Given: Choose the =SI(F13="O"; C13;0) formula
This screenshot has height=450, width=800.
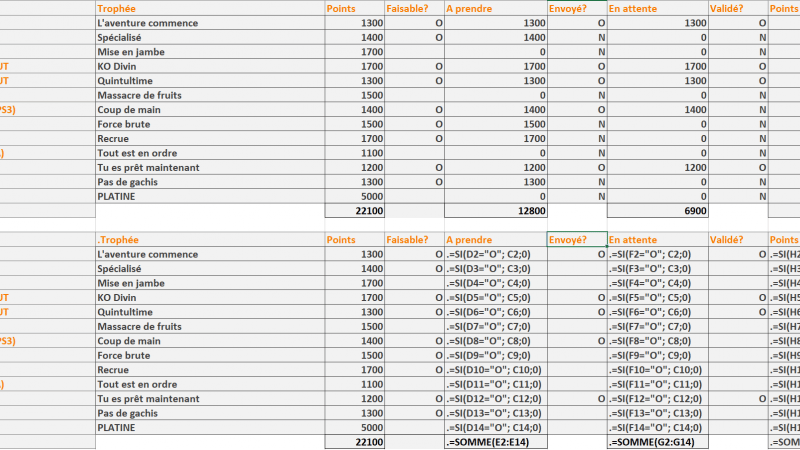Looking at the screenshot, I should click(658, 413).
